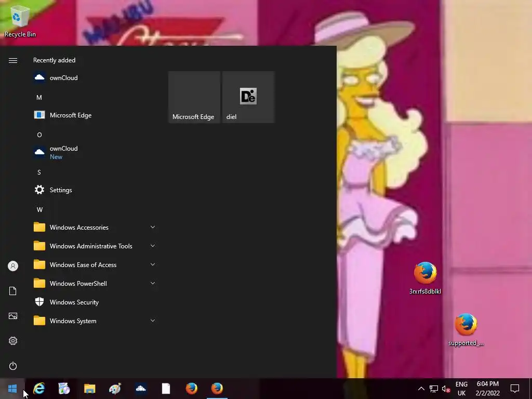Viewport: 532px width, 399px height.
Task: Click the ENG UK language indicator
Action: point(461,389)
